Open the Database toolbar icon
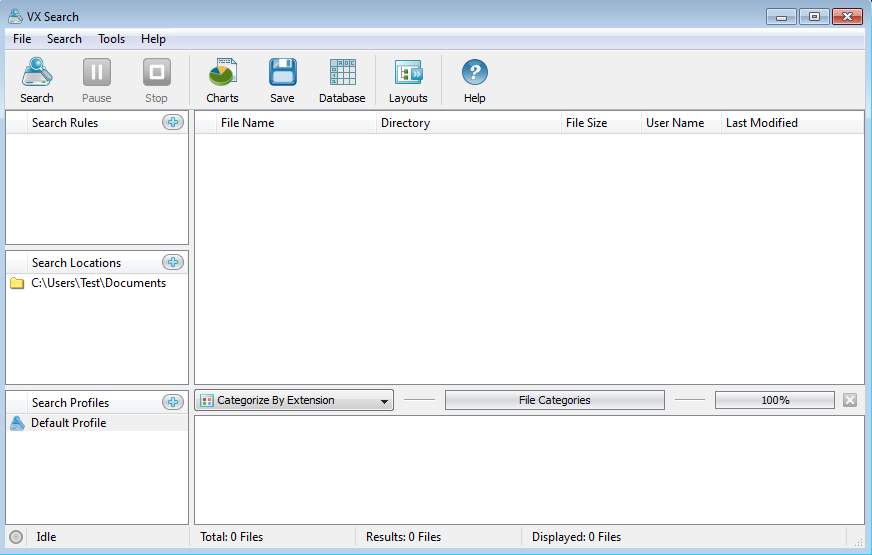 (x=342, y=74)
